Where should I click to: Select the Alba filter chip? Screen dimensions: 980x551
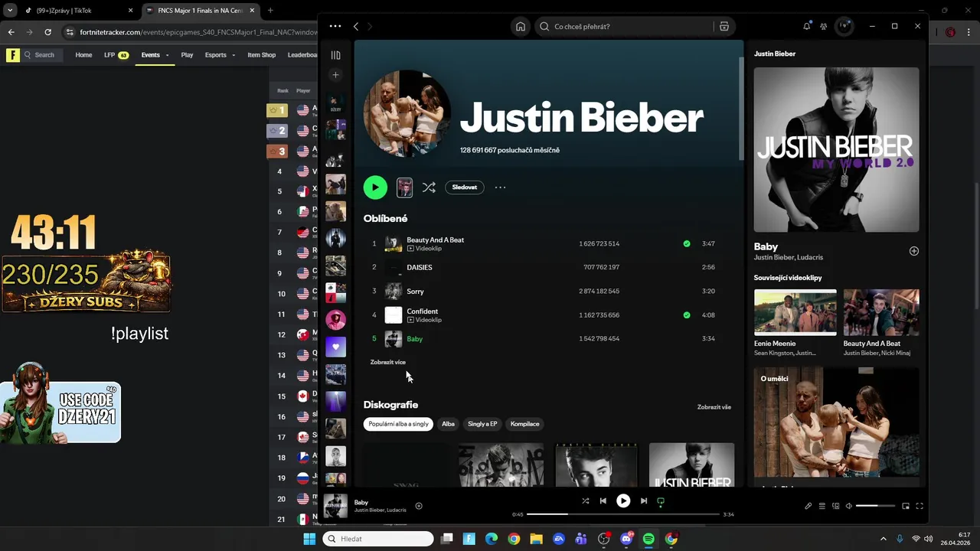tap(448, 424)
